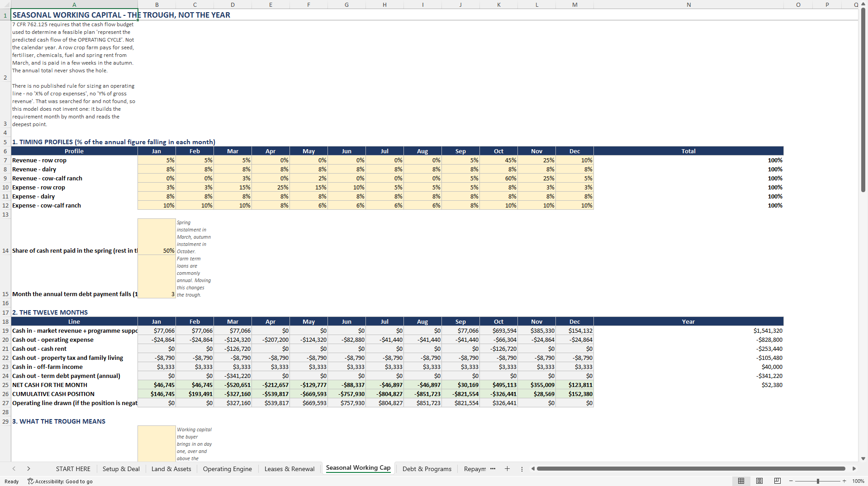Click term debt payment month value 3
Screen dimensions: 868x486
[x=157, y=277]
